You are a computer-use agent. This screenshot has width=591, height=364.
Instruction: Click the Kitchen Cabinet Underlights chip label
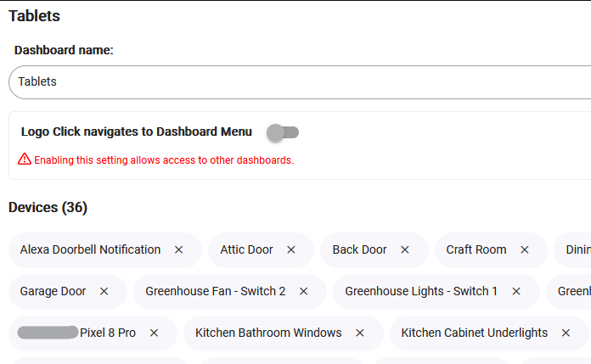(x=474, y=333)
